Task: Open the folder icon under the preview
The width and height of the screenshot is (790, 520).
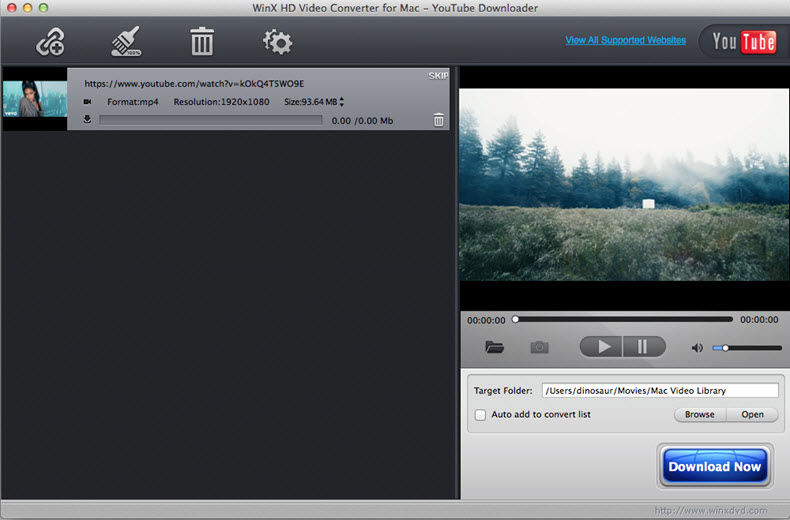Action: (494, 347)
